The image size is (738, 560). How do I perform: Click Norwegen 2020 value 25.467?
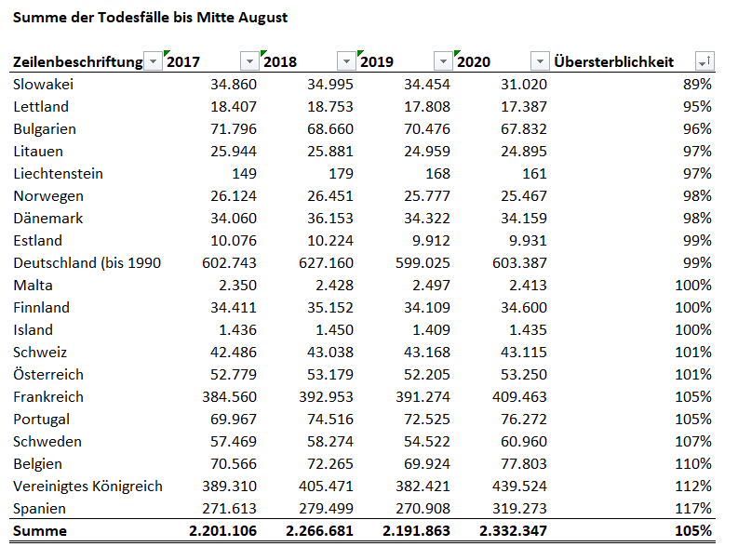pos(524,196)
